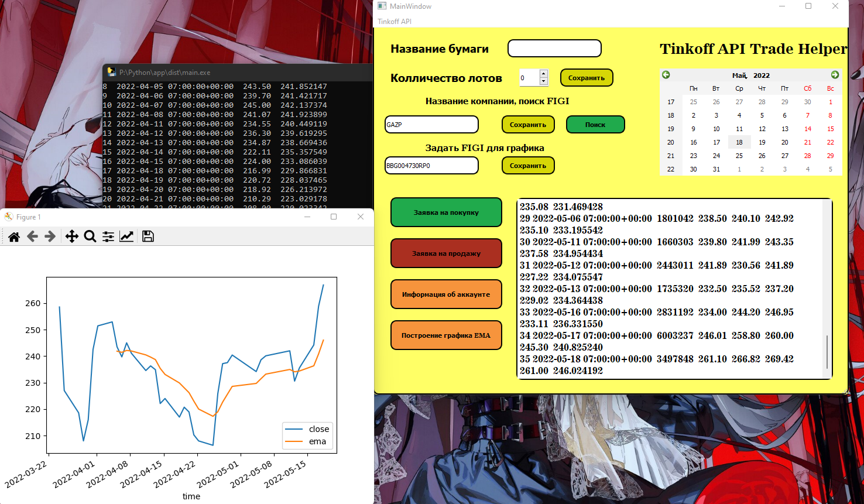Screen dimensions: 864x504
Task: Click the GAZP company name input field
Action: [431, 124]
